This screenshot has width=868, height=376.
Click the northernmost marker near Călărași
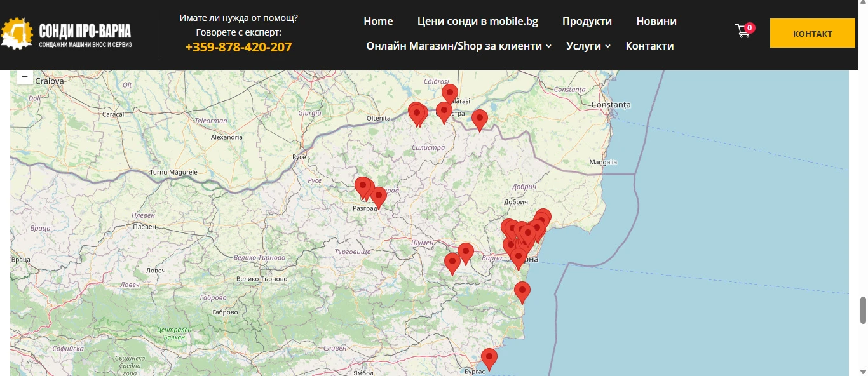tap(450, 94)
